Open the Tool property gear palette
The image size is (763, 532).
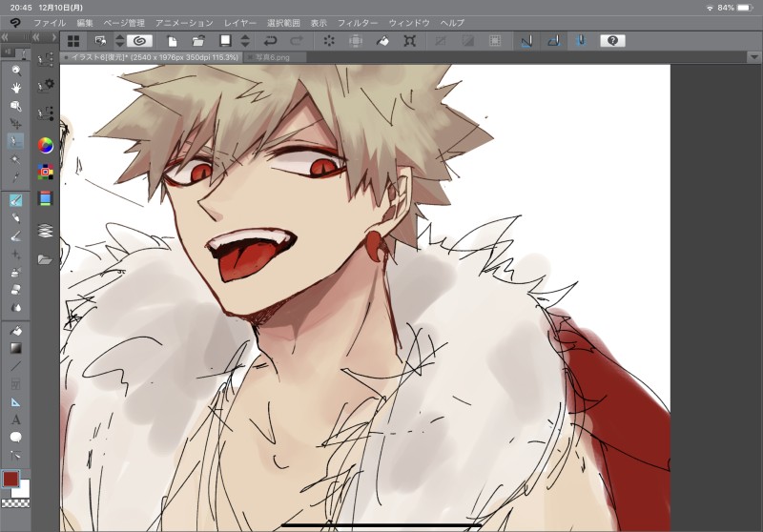[x=46, y=86]
